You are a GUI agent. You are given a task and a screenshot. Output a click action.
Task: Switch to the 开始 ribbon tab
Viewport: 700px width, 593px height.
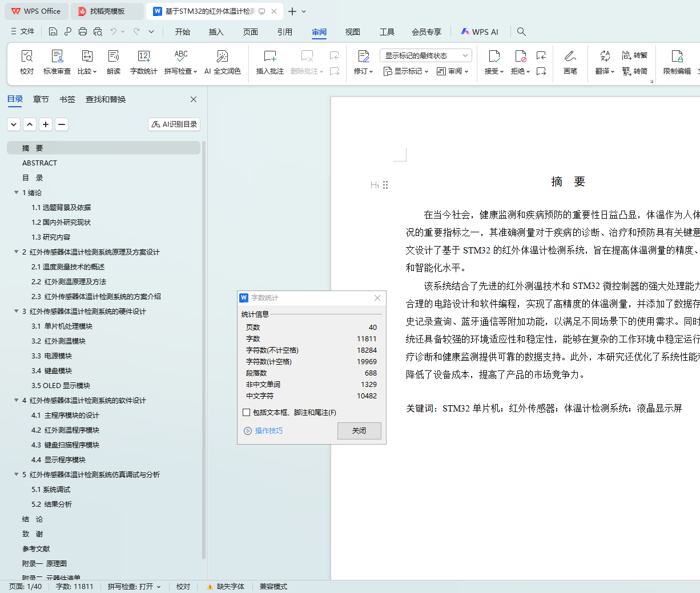(183, 32)
